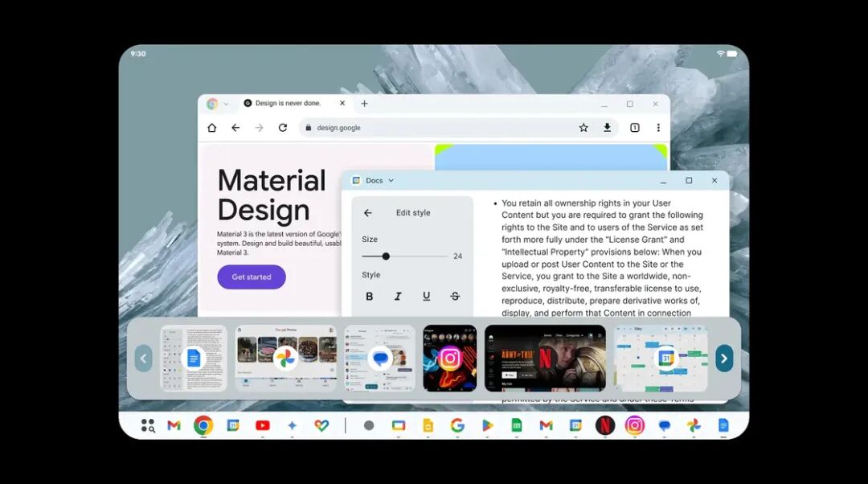Launch YouTube from the taskbar
This screenshot has width=868, height=484.
[x=262, y=425]
